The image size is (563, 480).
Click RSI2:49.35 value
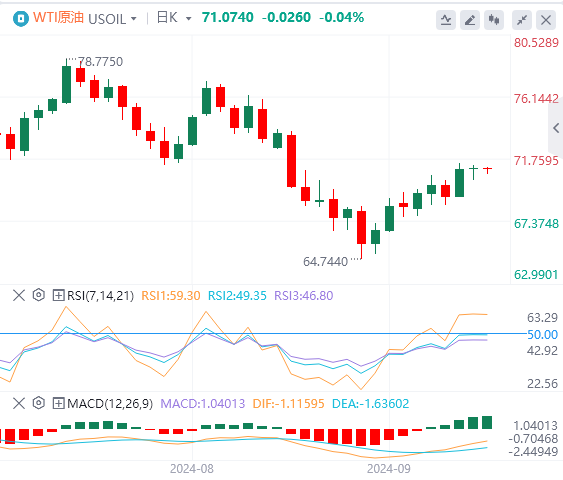[237, 296]
